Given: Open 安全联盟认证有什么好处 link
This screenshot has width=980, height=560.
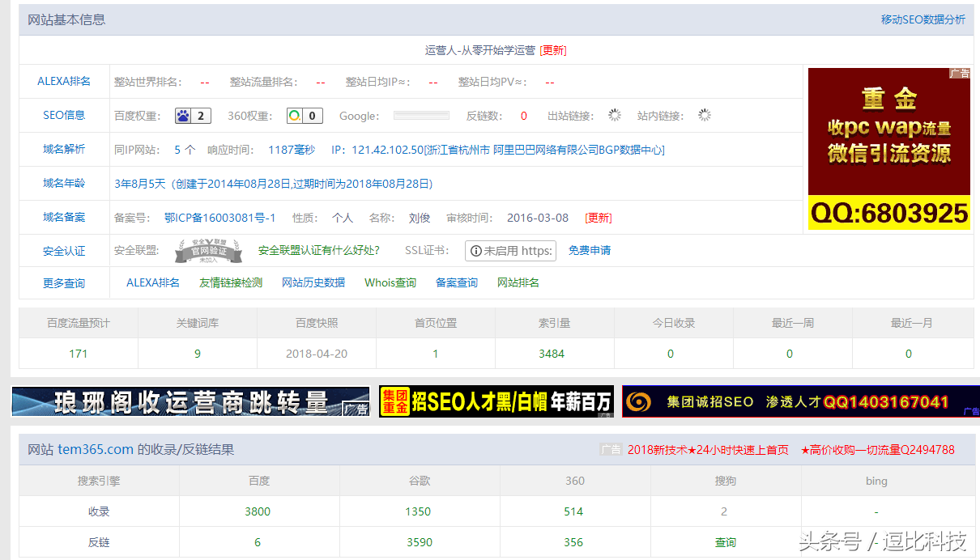Looking at the screenshot, I should tap(319, 251).
